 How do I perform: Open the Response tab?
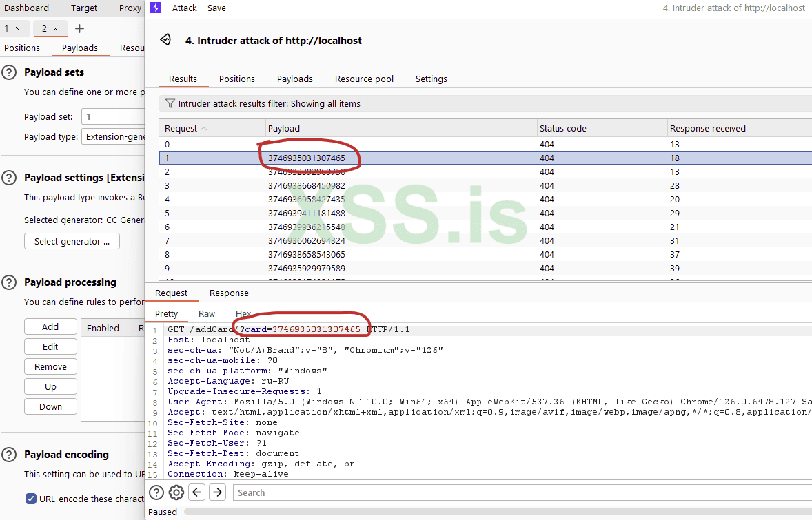[x=229, y=293]
